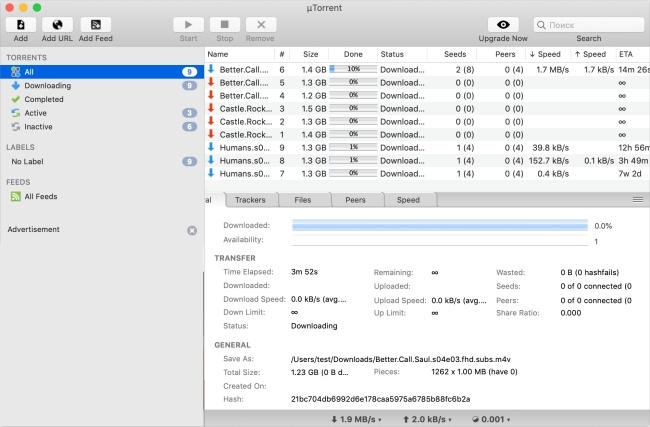Image resolution: width=650 pixels, height=427 pixels.
Task: Select Better.Call torrent numbered 5
Action: (427, 82)
